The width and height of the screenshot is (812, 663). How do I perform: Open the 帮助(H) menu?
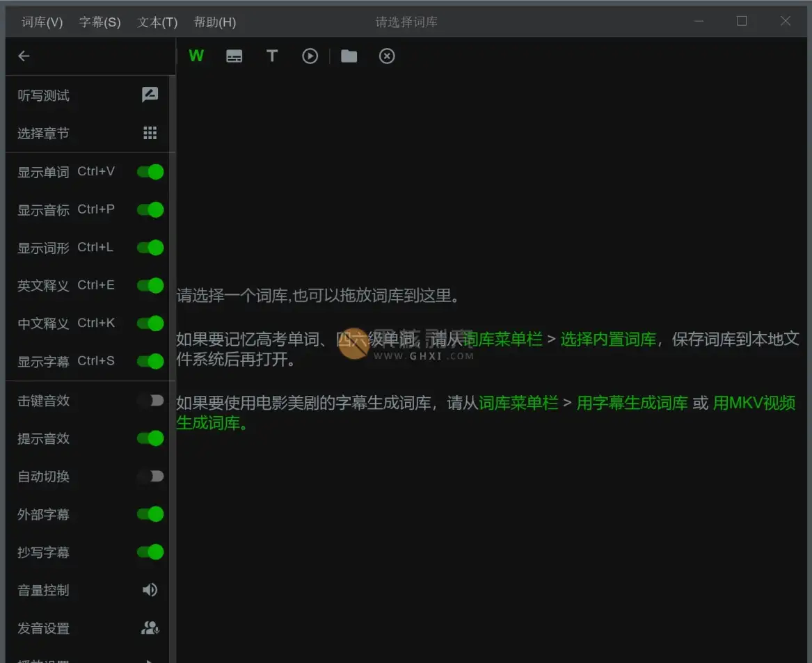coord(214,22)
